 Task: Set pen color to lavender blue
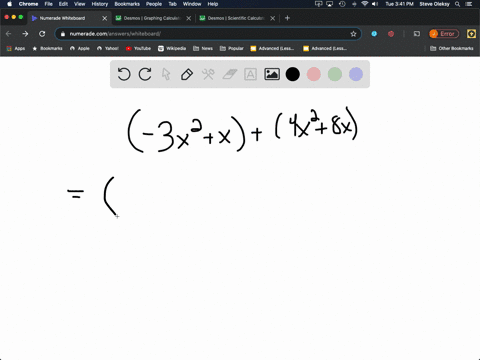pyautogui.click(x=356, y=74)
